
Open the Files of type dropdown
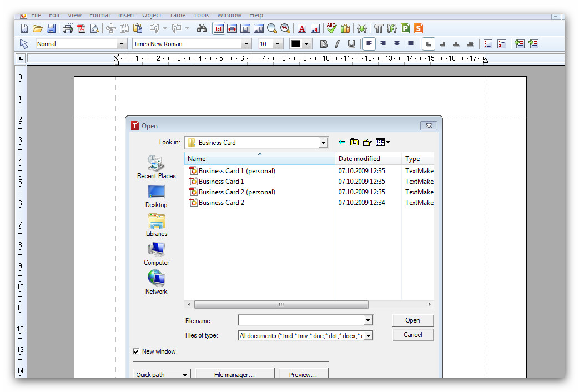pyautogui.click(x=367, y=335)
